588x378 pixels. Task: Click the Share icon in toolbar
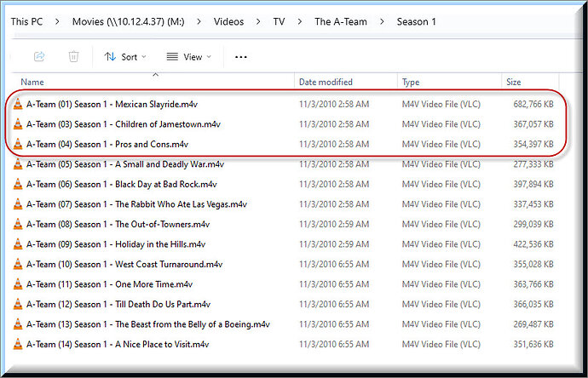pyautogui.click(x=39, y=56)
